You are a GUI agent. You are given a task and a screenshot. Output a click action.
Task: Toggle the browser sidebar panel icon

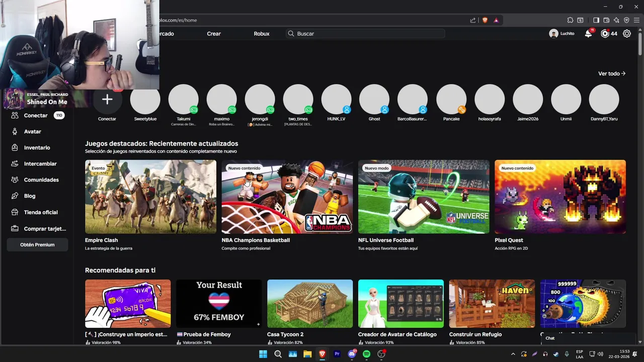coord(596,20)
